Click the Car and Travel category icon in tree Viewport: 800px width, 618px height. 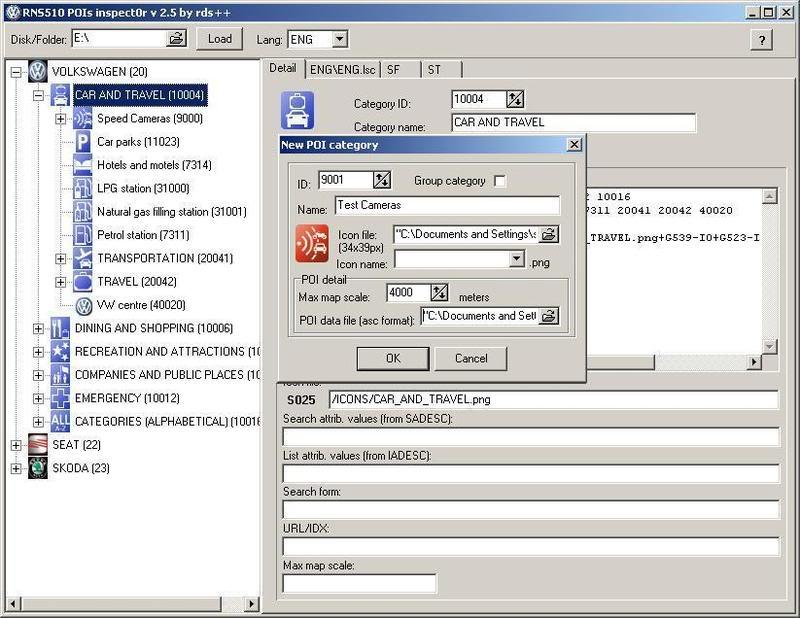click(60, 95)
